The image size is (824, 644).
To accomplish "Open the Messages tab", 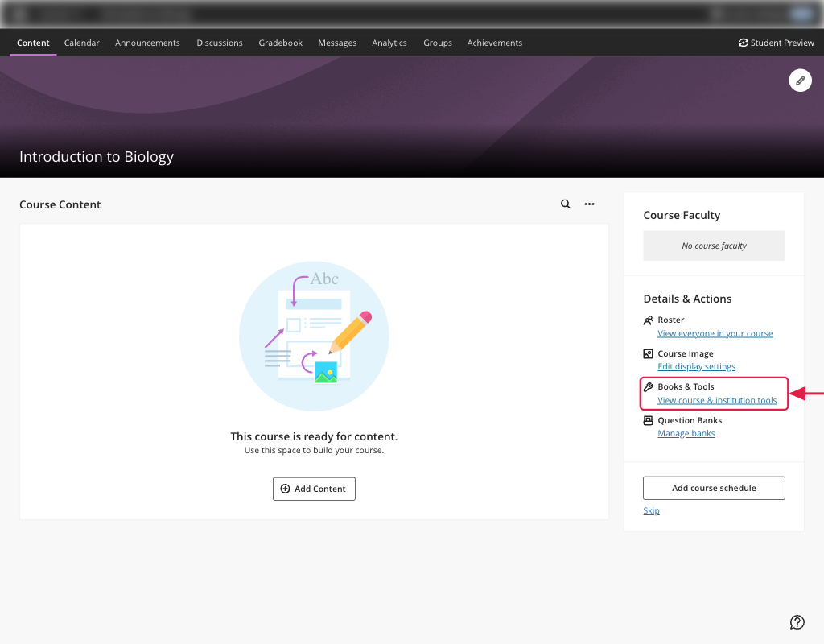I will click(x=337, y=43).
